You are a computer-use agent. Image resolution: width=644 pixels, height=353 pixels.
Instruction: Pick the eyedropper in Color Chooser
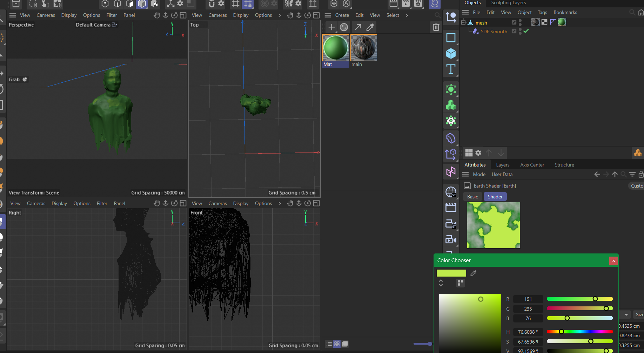coord(473,273)
